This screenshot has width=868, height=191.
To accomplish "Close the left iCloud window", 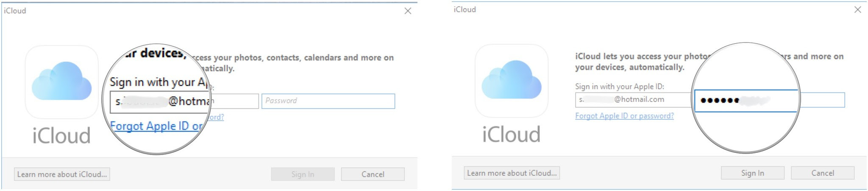I will (408, 11).
